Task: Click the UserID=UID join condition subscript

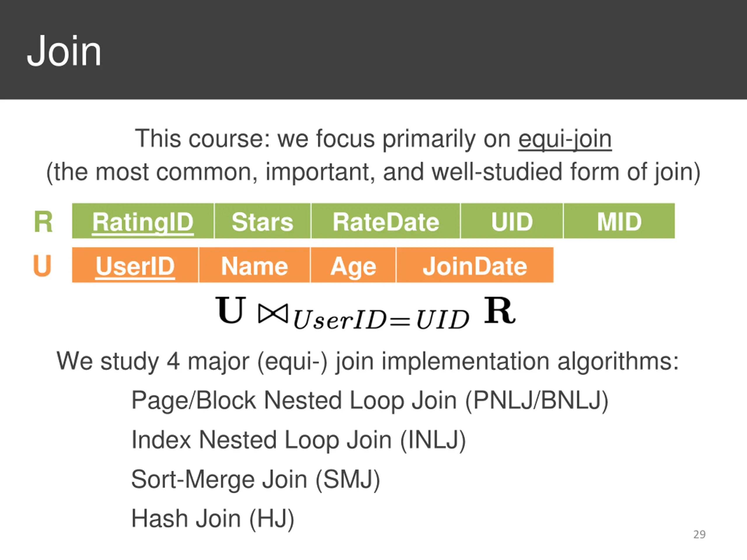Action: [x=381, y=319]
